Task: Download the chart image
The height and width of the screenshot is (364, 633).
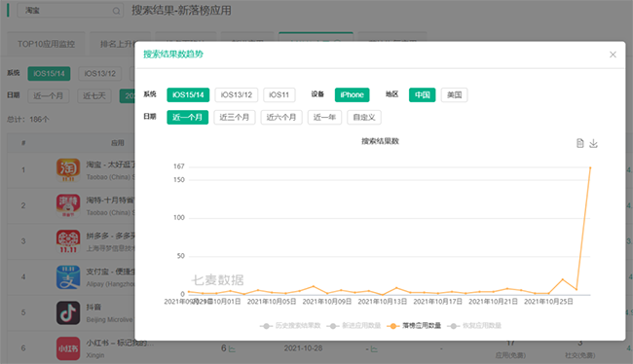Action: pos(593,143)
